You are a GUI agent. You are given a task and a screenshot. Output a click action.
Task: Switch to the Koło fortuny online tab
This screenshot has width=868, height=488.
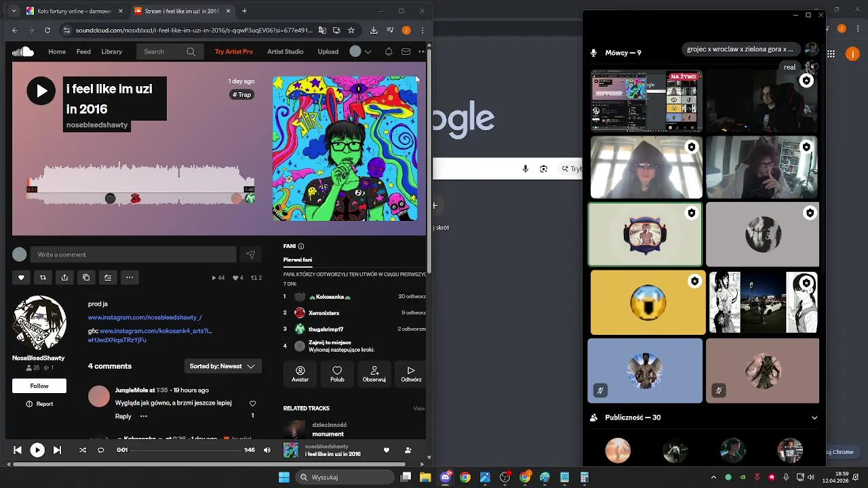73,11
